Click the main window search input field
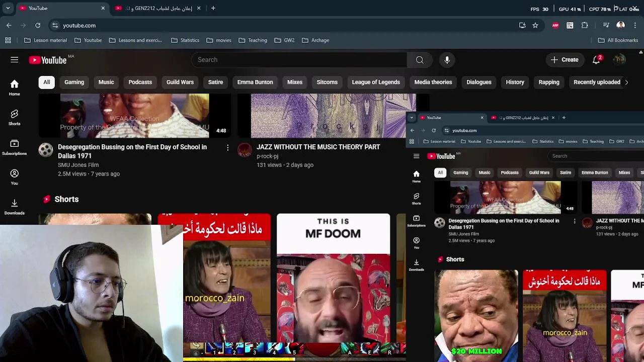644x362 pixels. click(x=299, y=60)
